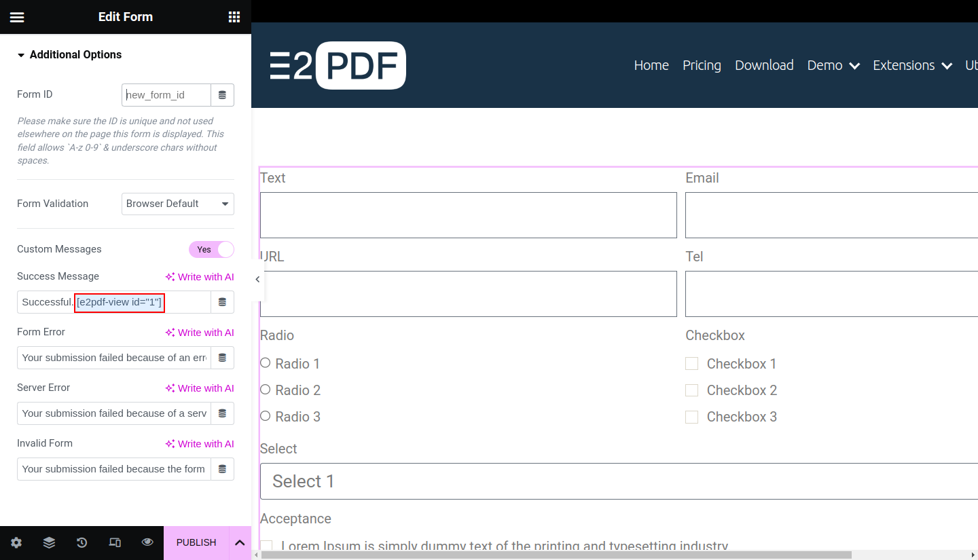
Task: Click the horizontal scrollbar at the bottom
Action: (x=556, y=555)
